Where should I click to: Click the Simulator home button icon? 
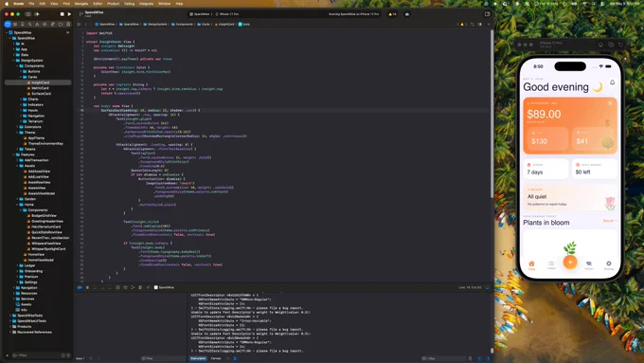click(600, 45)
